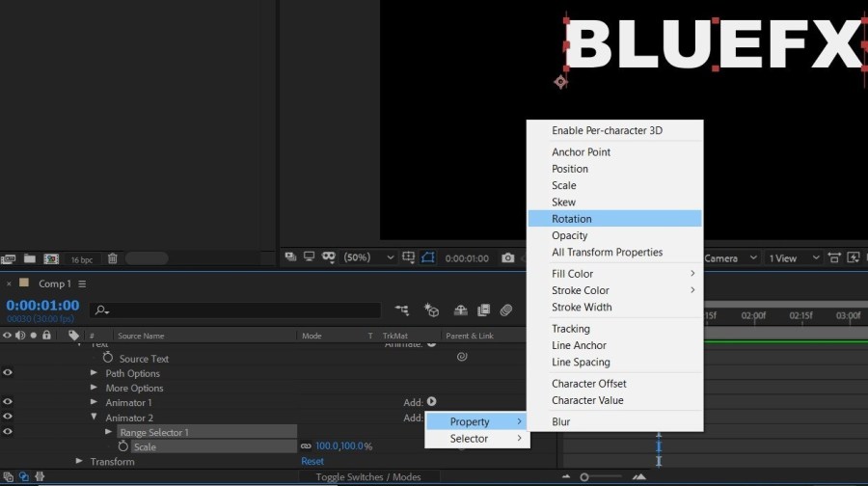Open the Fill Color submenu
Image resolution: width=868 pixels, height=486 pixels.
(614, 274)
